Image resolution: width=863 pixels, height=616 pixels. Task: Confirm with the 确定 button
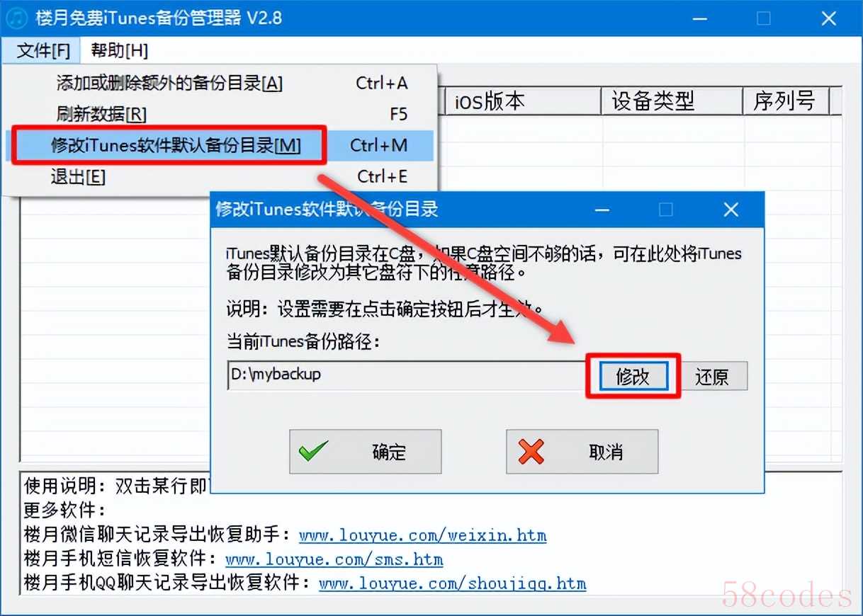click(366, 452)
